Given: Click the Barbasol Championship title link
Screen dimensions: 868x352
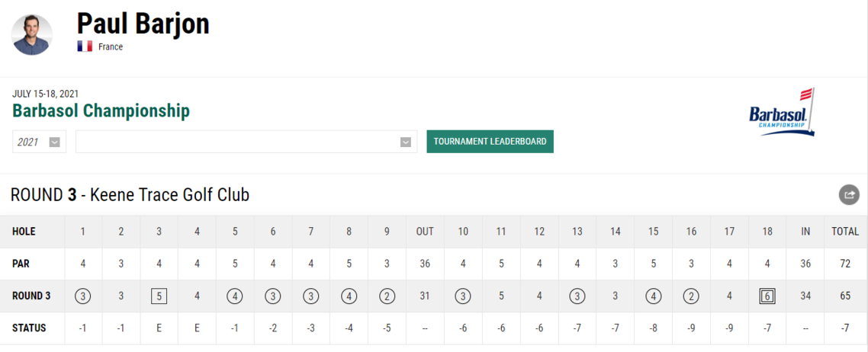Looking at the screenshot, I should click(101, 111).
